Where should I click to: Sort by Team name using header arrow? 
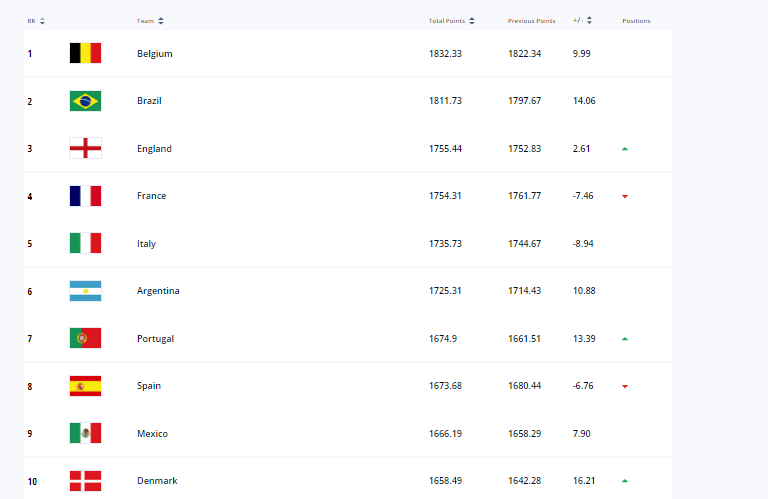161,21
